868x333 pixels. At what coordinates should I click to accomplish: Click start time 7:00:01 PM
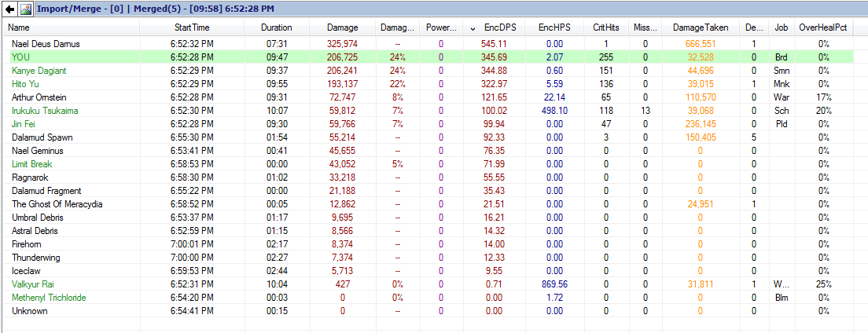(x=192, y=244)
